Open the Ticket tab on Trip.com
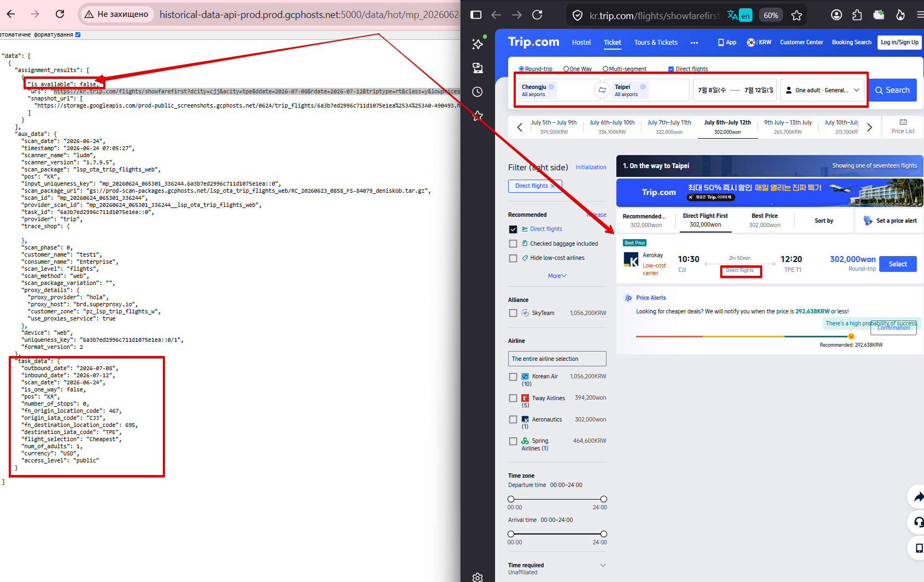The image size is (924, 582). (613, 43)
